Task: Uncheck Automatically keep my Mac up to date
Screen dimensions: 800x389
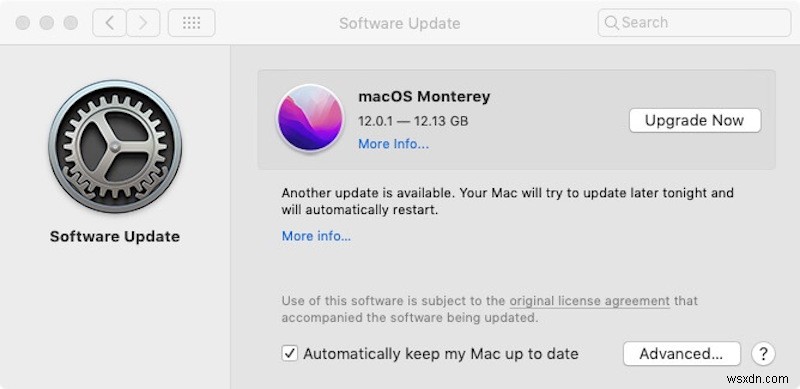Action: [x=290, y=354]
